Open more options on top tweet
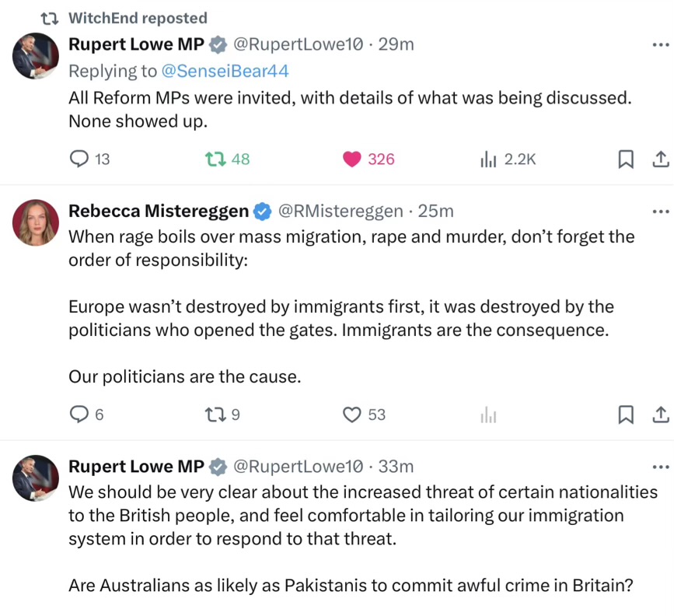Viewport: 674px width, 616px height. tap(660, 44)
